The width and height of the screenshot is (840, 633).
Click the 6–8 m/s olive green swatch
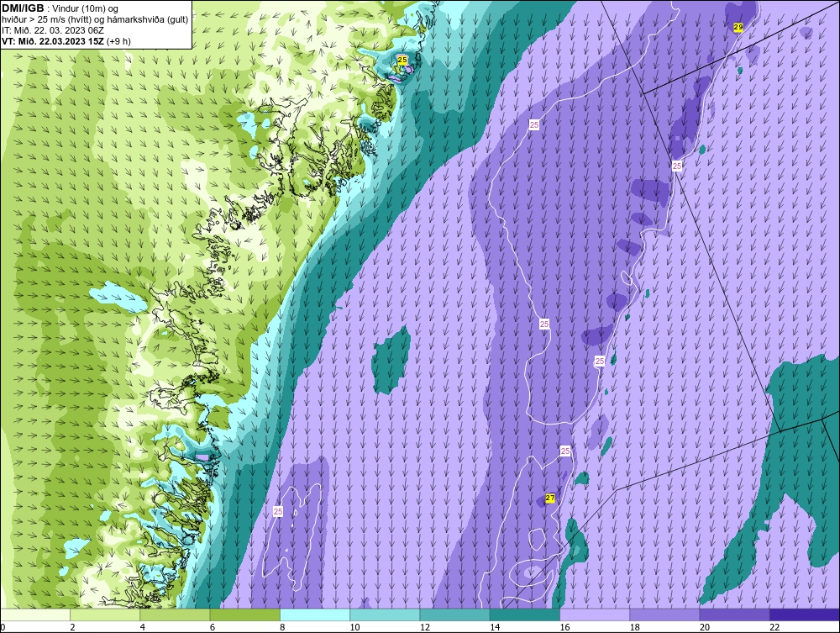[x=244, y=615]
